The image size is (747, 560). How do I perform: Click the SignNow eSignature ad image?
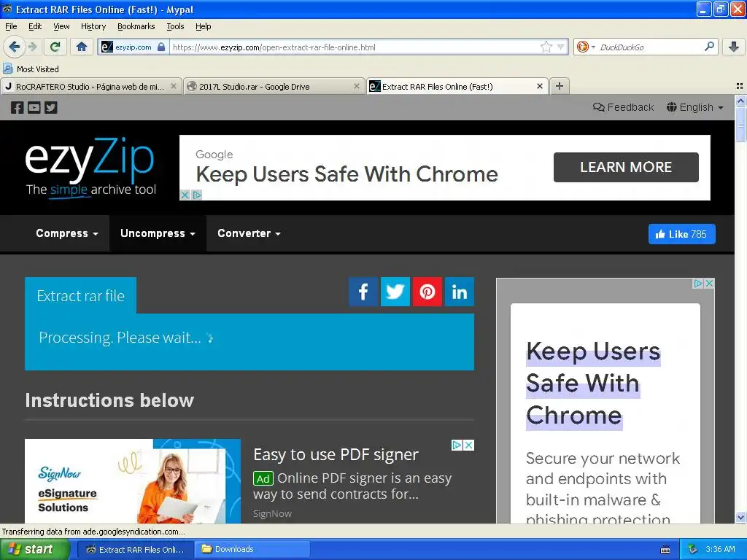(133, 481)
